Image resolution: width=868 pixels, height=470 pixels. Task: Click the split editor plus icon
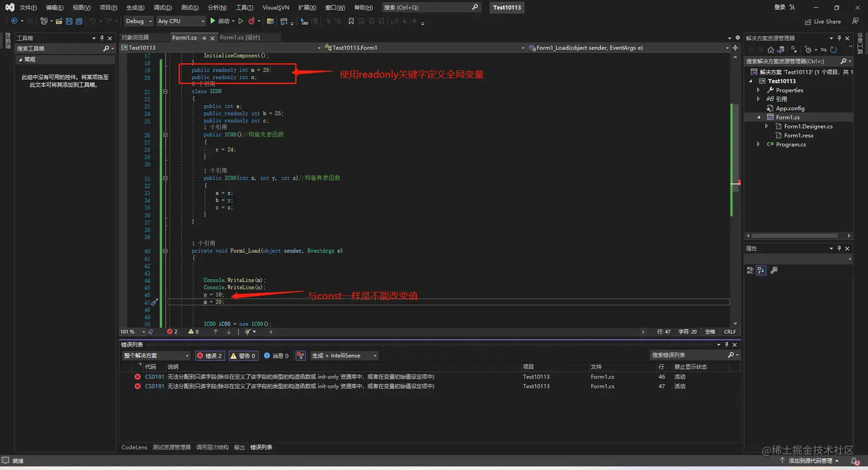(x=735, y=48)
